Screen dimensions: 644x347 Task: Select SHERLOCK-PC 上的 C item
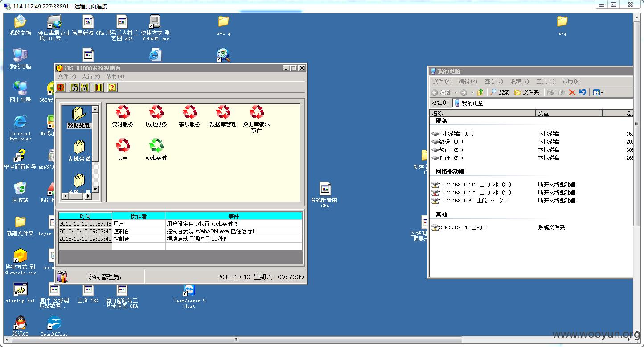459,227
